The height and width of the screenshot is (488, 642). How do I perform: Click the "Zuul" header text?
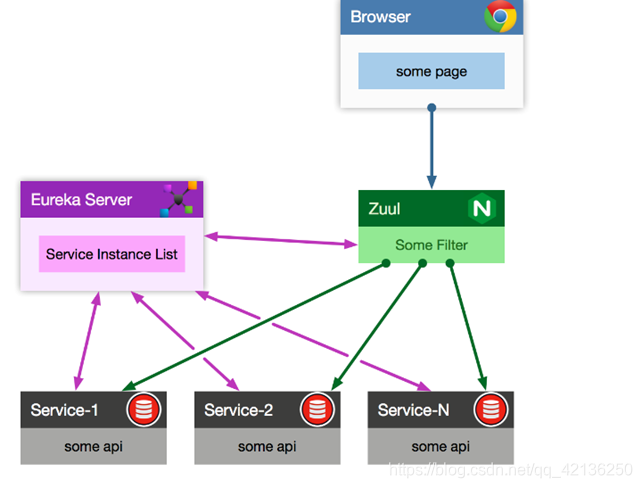click(384, 209)
